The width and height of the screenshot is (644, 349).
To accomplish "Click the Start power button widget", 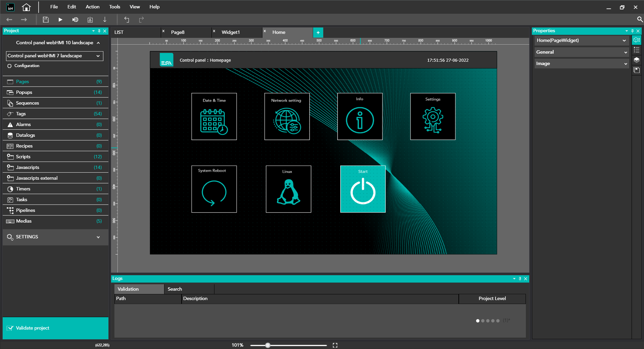I will 363,189.
